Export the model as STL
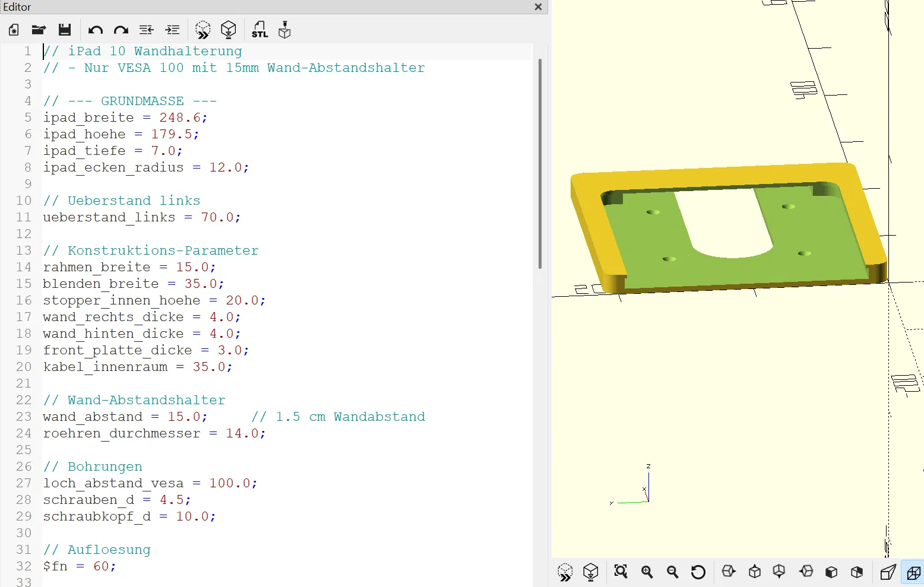 pyautogui.click(x=260, y=30)
